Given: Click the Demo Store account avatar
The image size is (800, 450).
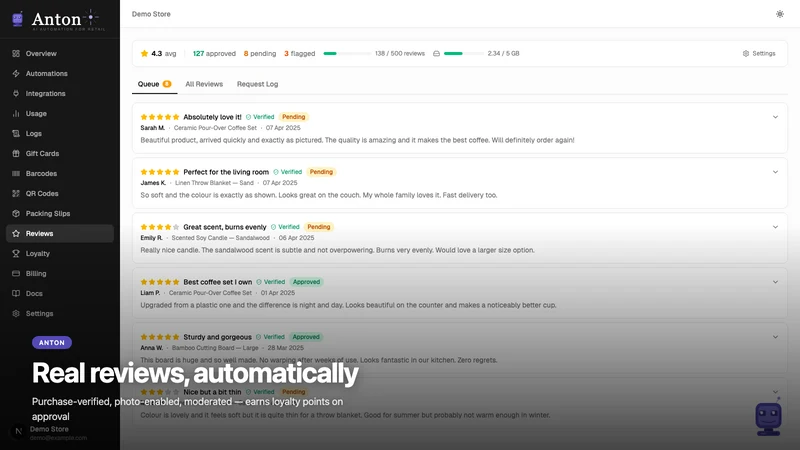Looking at the screenshot, I should (x=18, y=432).
